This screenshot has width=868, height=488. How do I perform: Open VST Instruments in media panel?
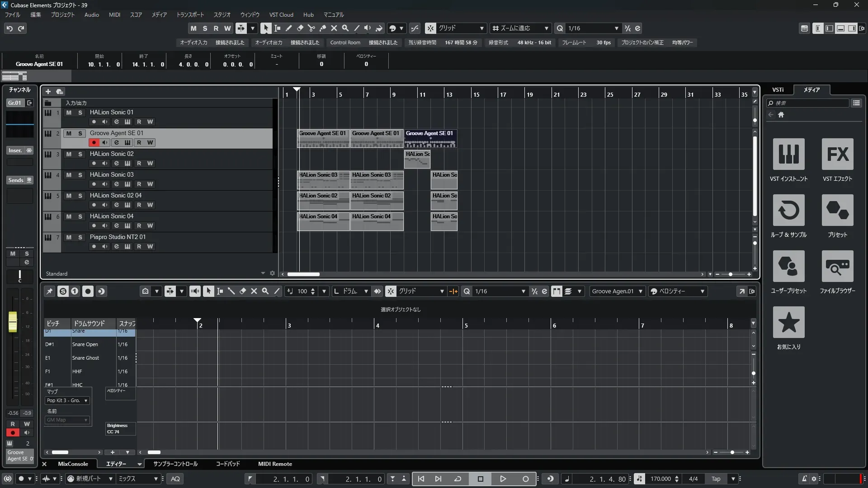(x=788, y=154)
